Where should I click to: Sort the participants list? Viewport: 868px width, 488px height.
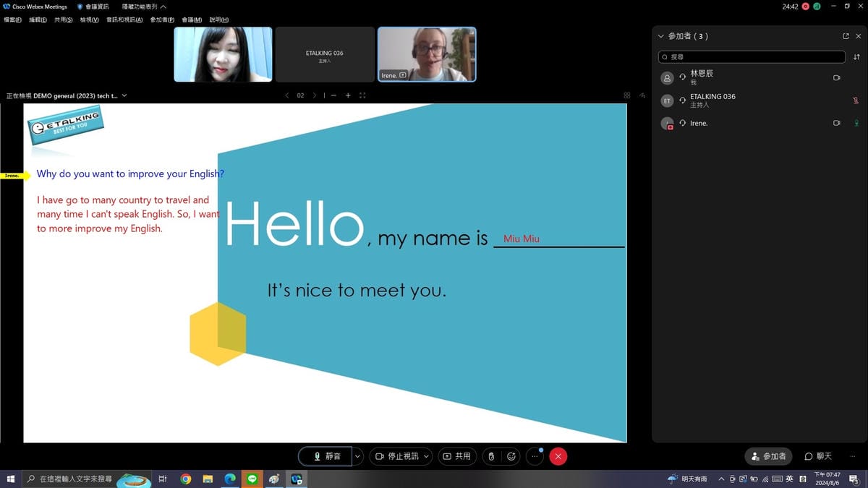pos(857,57)
